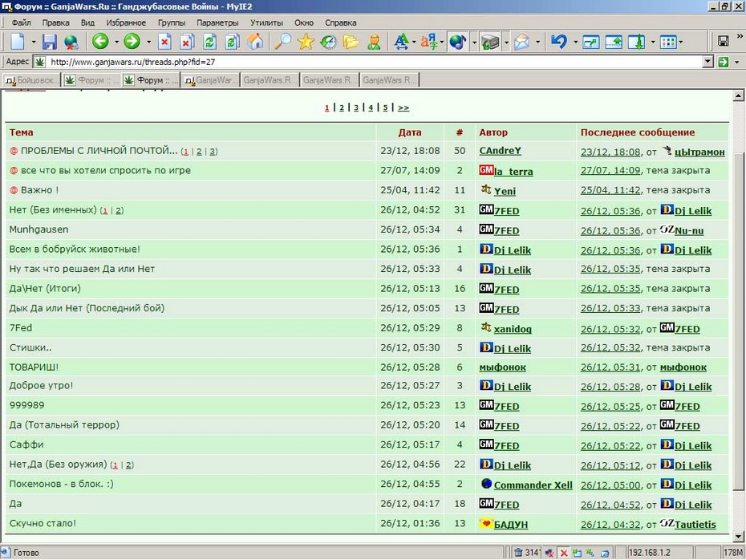Click the user figure icon
Image resolution: width=746 pixels, height=560 pixels.
374,42
